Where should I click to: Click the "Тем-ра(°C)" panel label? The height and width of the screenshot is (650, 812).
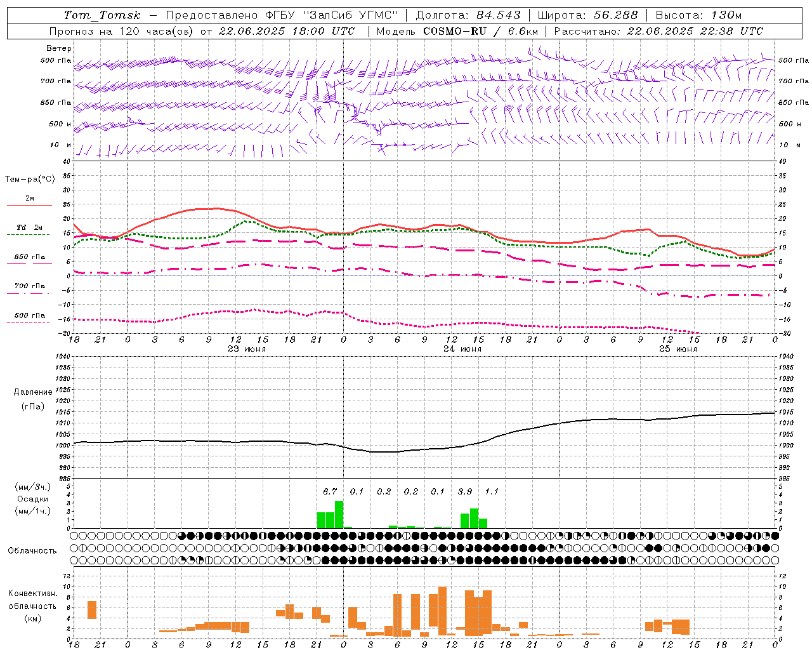pos(30,180)
